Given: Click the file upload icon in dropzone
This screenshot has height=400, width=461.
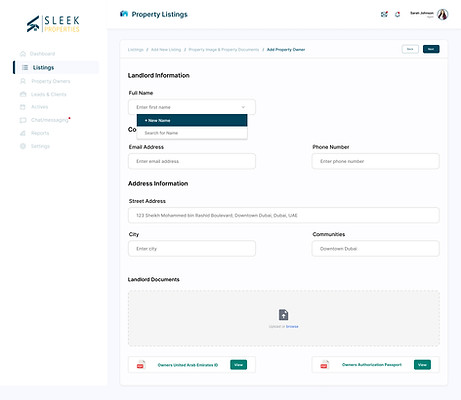Looking at the screenshot, I should click(x=283, y=315).
